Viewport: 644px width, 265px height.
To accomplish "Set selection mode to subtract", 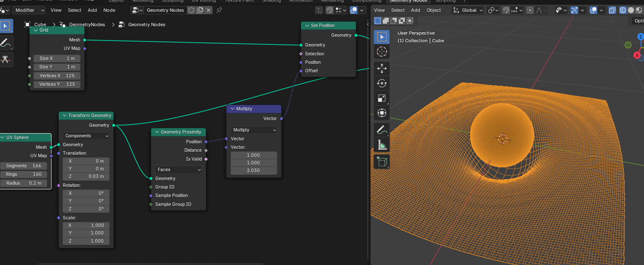I will 394,20.
